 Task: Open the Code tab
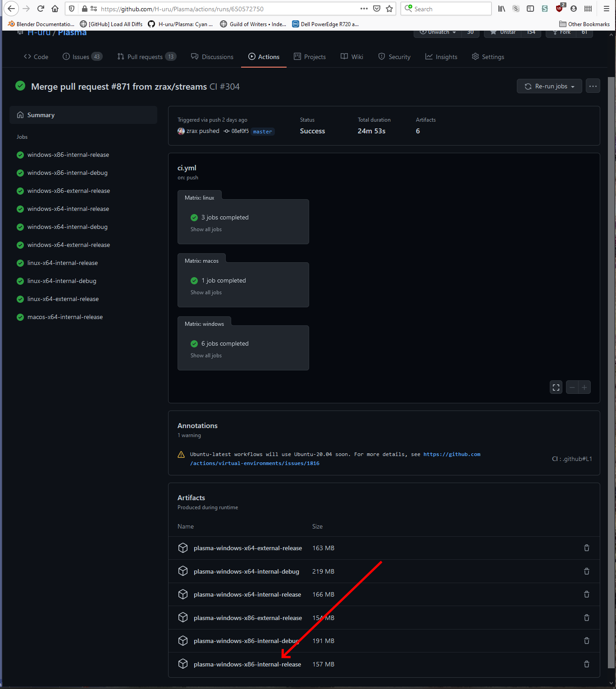[x=36, y=57]
